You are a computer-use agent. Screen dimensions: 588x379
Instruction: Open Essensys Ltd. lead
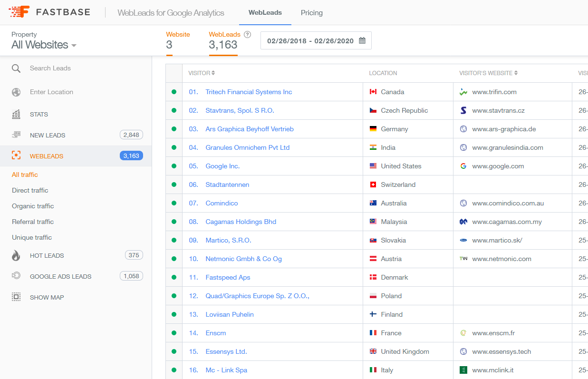tap(226, 351)
